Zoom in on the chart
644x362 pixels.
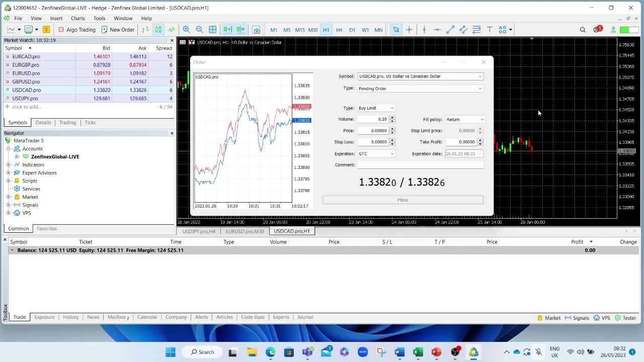click(x=186, y=30)
